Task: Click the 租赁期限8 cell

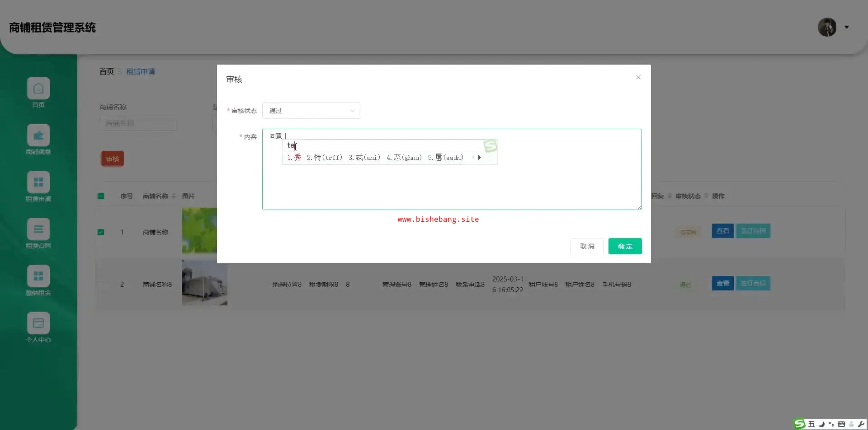Action: point(324,285)
